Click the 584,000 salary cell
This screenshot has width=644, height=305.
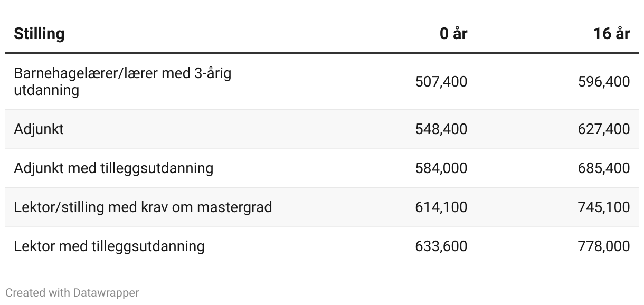pos(441,168)
